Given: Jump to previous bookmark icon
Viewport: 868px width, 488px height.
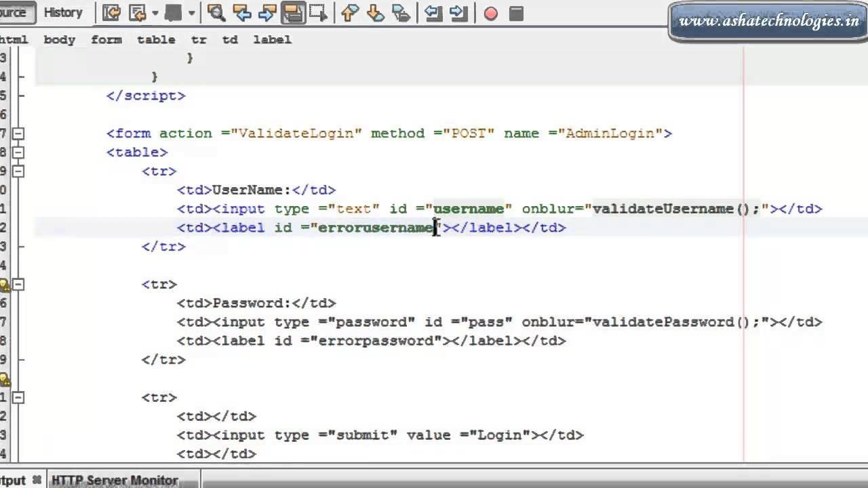Looking at the screenshot, I should pos(350,13).
